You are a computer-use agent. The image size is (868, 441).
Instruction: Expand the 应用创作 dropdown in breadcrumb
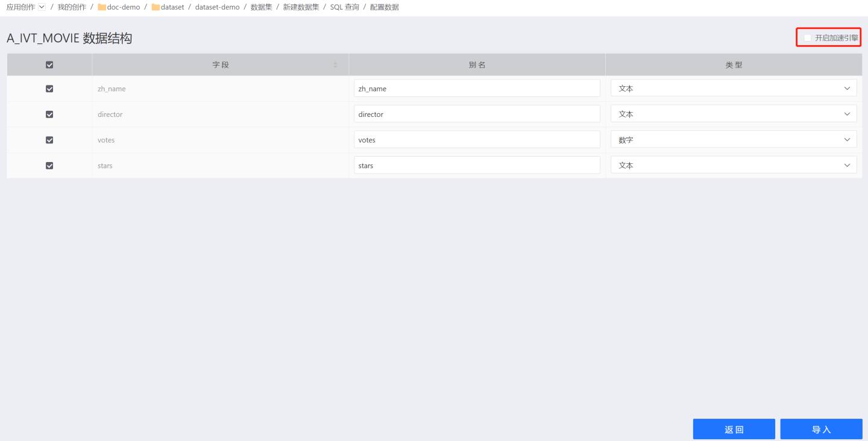click(x=42, y=7)
